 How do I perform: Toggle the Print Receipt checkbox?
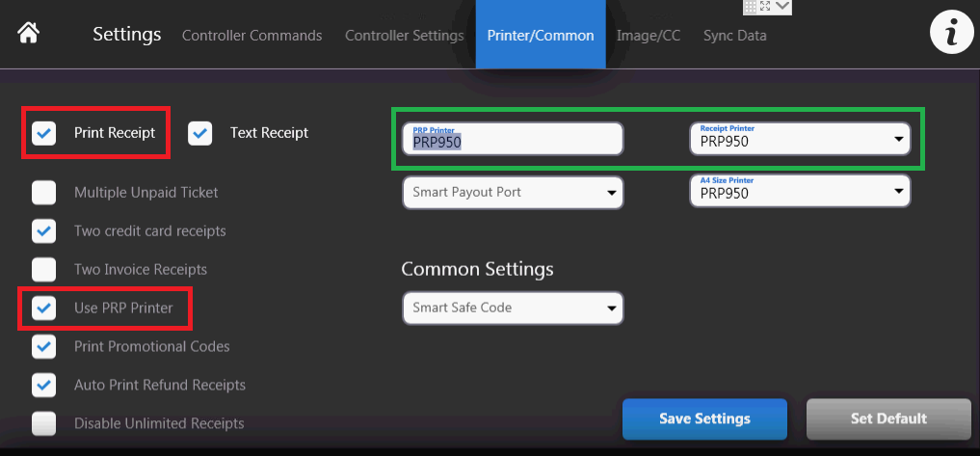[x=43, y=133]
